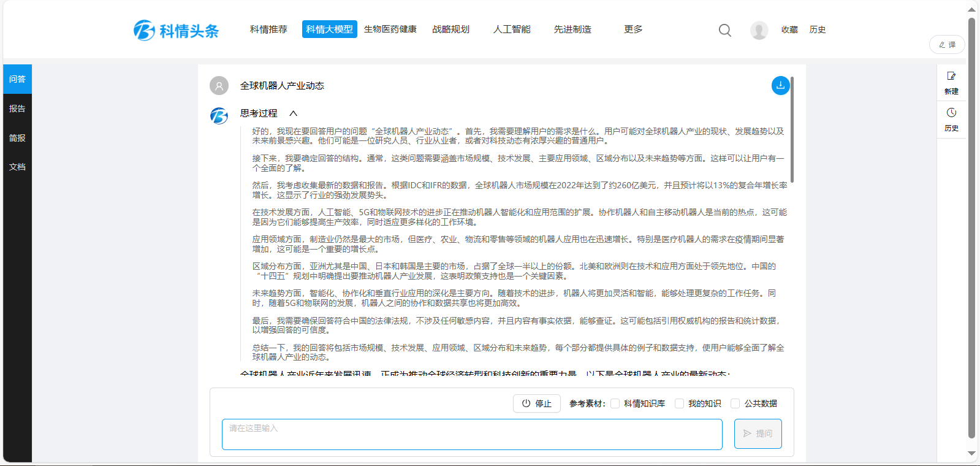
Task: Click the 科情头条 logo
Action: point(177,30)
